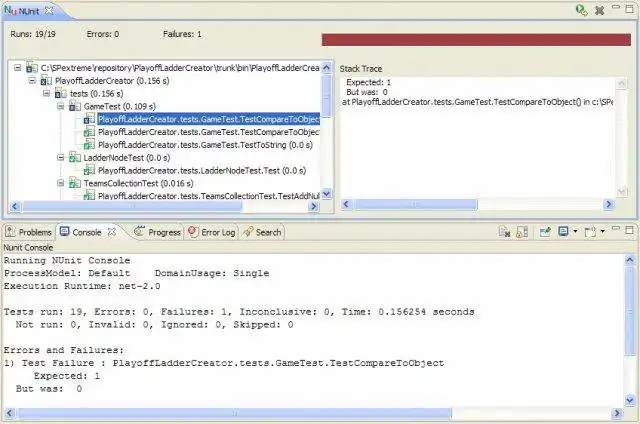Maximize the NUnit view panel
640x424 pixels.
(x=630, y=9)
